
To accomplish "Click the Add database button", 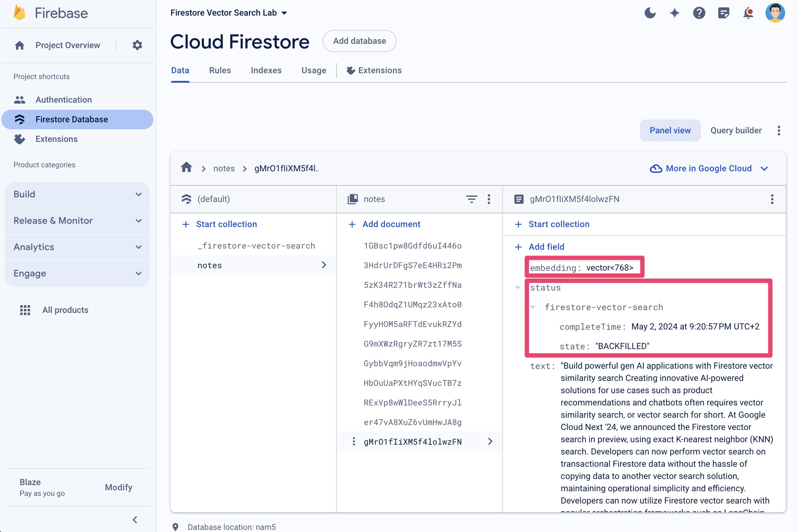I will click(359, 41).
